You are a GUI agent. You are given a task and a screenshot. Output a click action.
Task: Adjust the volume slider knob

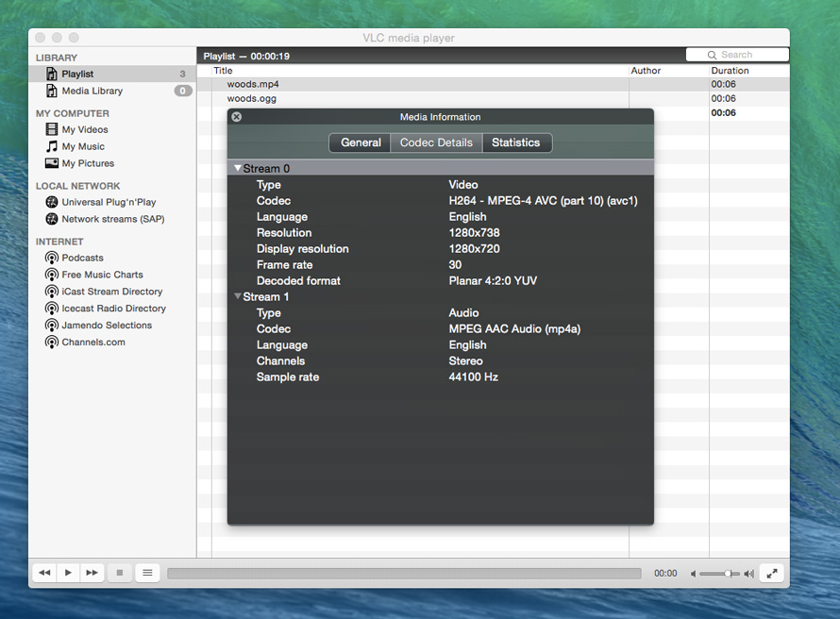click(x=728, y=574)
